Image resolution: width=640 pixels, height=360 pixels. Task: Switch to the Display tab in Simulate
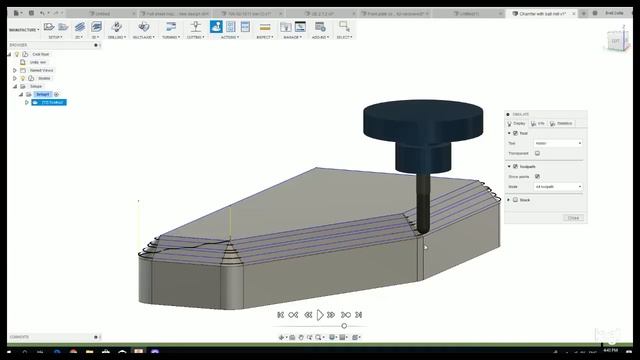pos(517,123)
